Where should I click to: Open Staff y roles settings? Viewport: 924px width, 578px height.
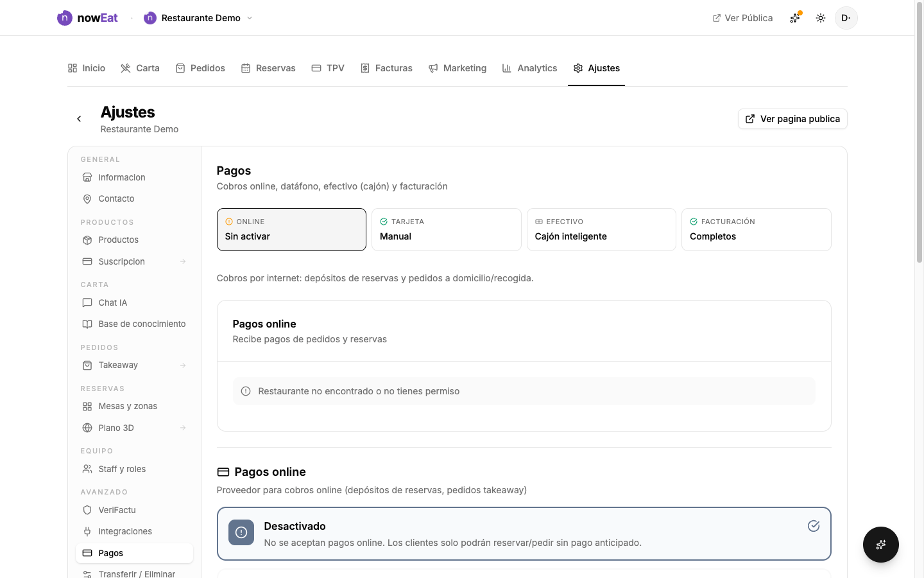pyautogui.click(x=134, y=469)
